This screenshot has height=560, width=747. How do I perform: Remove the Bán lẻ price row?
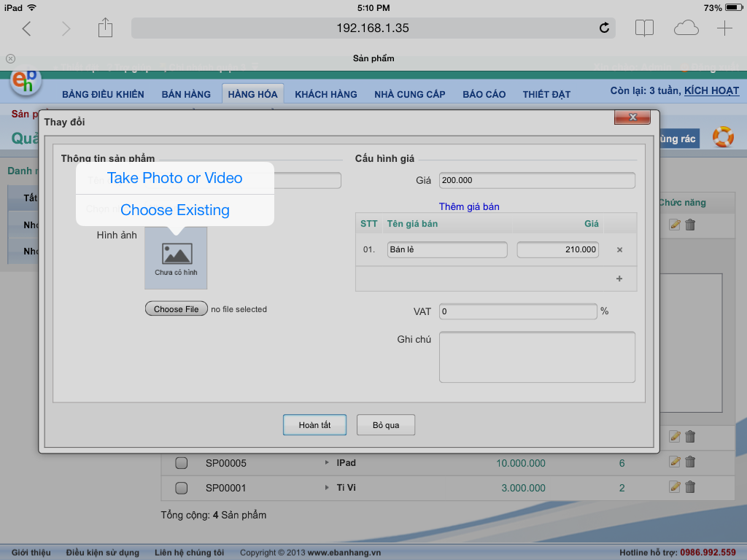[x=620, y=249]
